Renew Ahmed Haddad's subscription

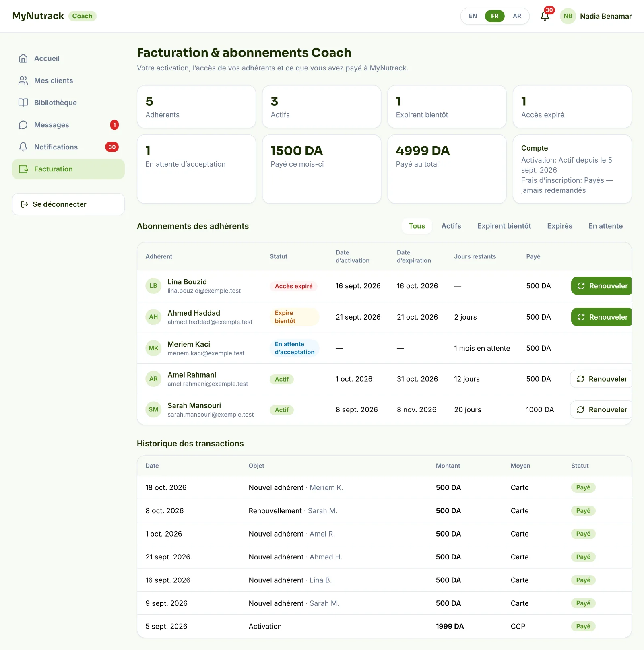[601, 317]
